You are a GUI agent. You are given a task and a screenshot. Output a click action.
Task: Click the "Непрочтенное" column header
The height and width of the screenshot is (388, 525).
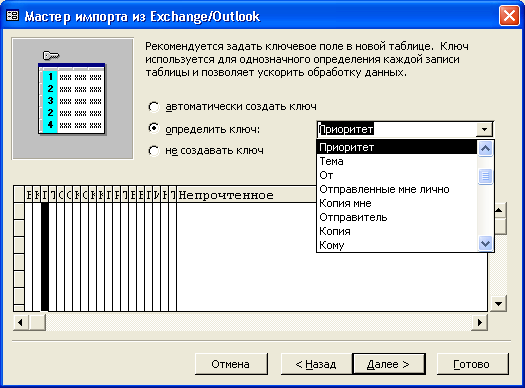247,195
